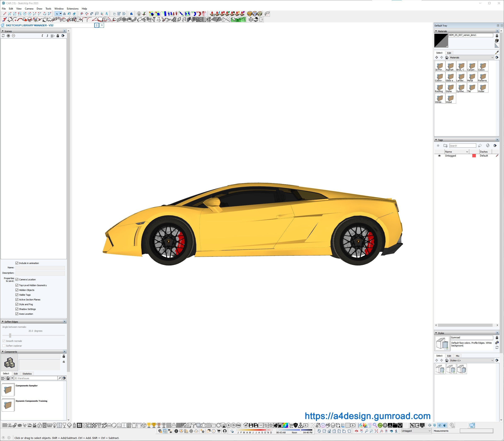Switch to the Statistics tab in Components
The image size is (504, 441).
pos(27,374)
